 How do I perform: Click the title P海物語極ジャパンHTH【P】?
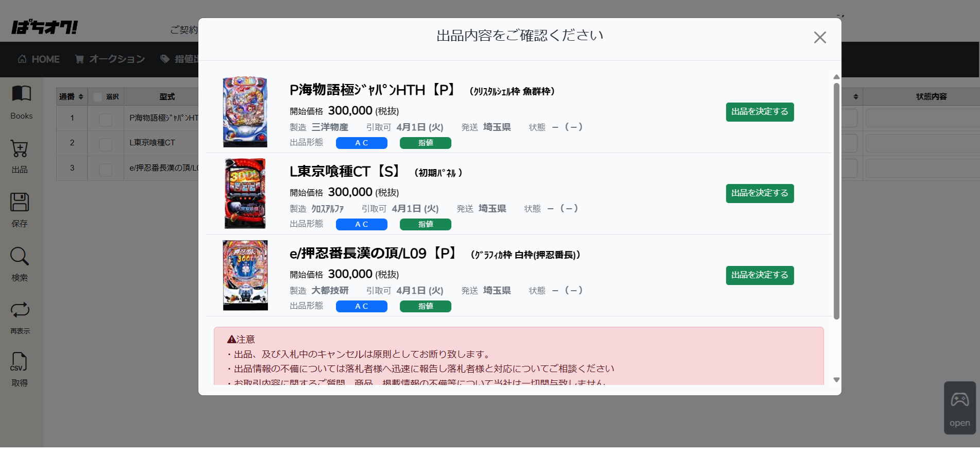[373, 90]
